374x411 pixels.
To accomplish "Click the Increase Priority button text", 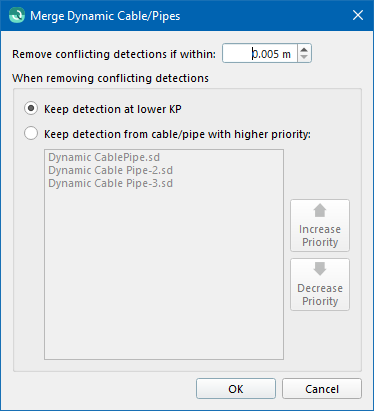I will 320,235.
